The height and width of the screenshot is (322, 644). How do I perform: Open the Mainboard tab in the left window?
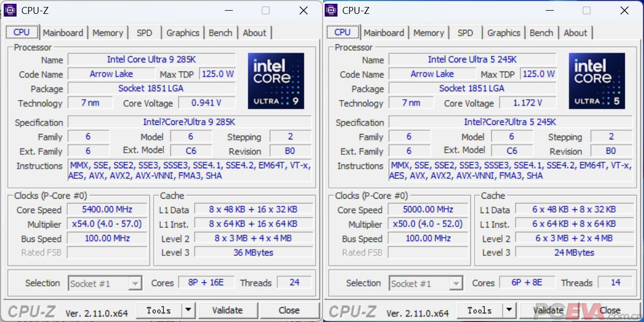[63, 33]
